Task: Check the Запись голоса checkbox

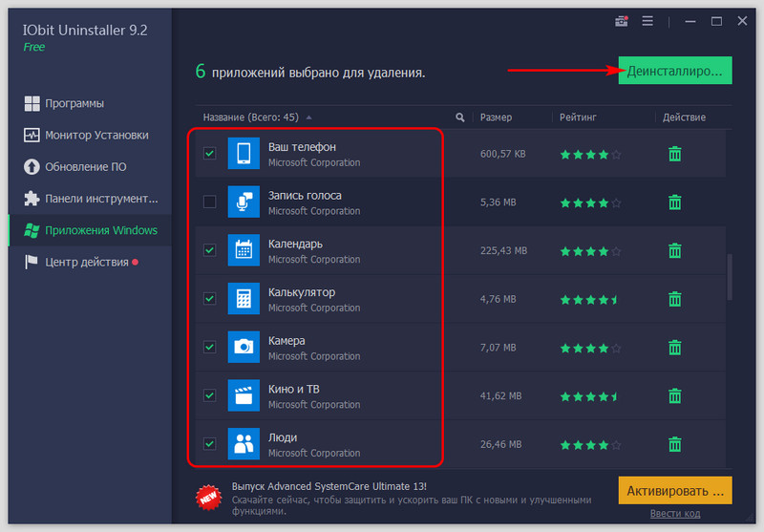Action: (209, 202)
